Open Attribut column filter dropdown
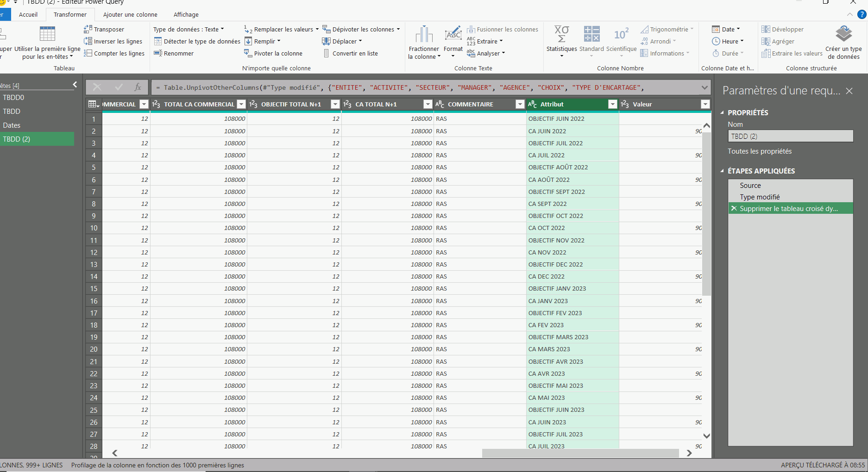The height and width of the screenshot is (472, 868). click(x=612, y=104)
